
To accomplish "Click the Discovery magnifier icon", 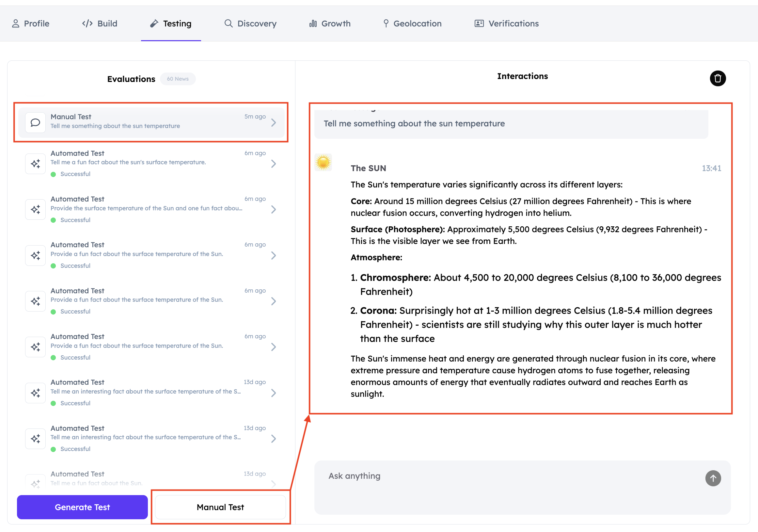I will [228, 24].
